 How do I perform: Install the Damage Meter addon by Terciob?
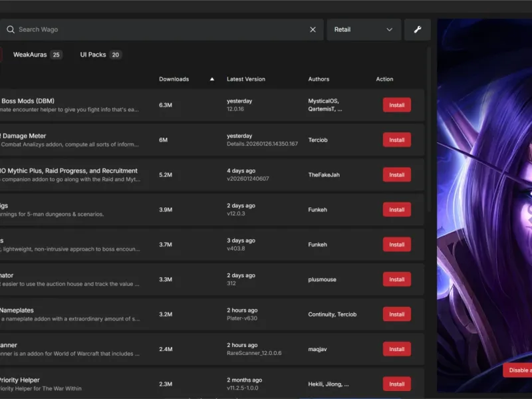[396, 140]
